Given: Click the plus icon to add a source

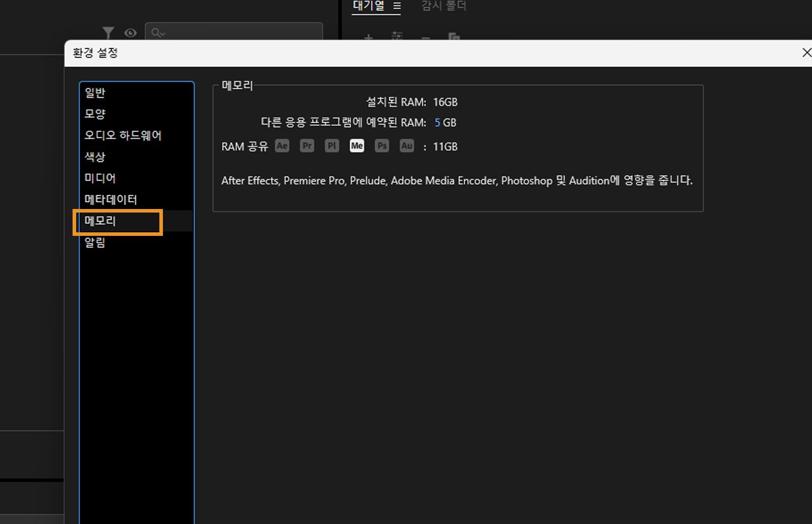Looking at the screenshot, I should coord(368,38).
